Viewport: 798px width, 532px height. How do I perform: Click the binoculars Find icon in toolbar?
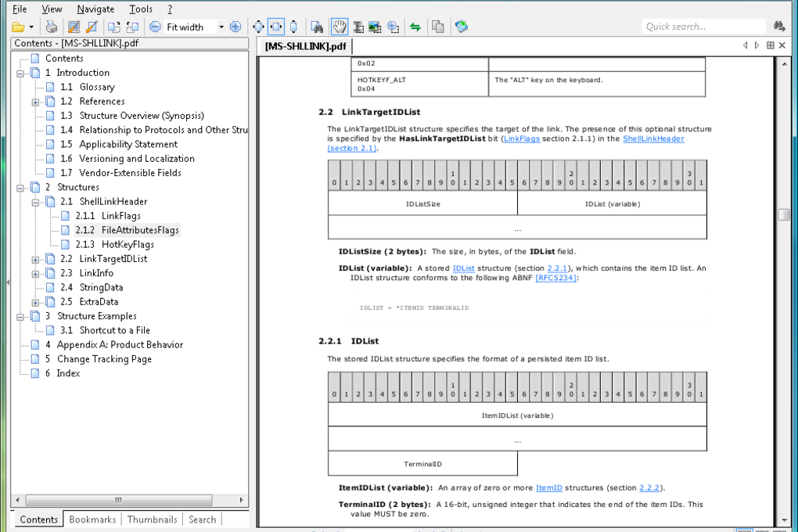317,27
